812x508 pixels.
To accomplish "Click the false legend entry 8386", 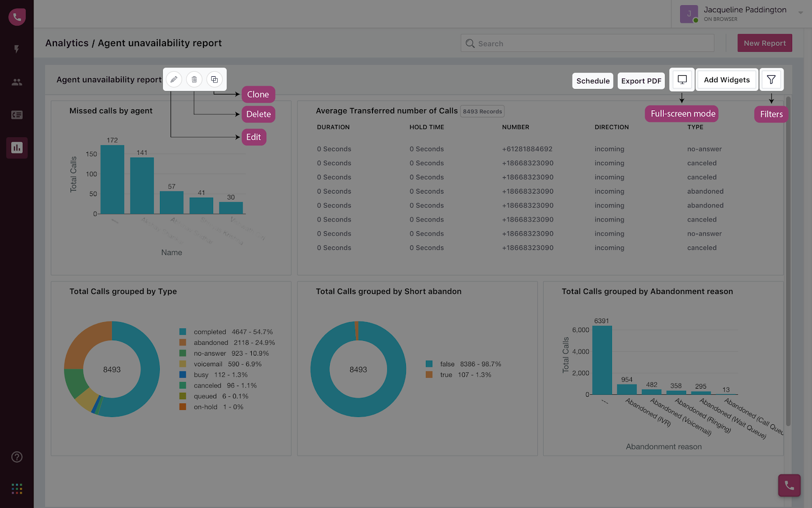I will [x=463, y=364].
